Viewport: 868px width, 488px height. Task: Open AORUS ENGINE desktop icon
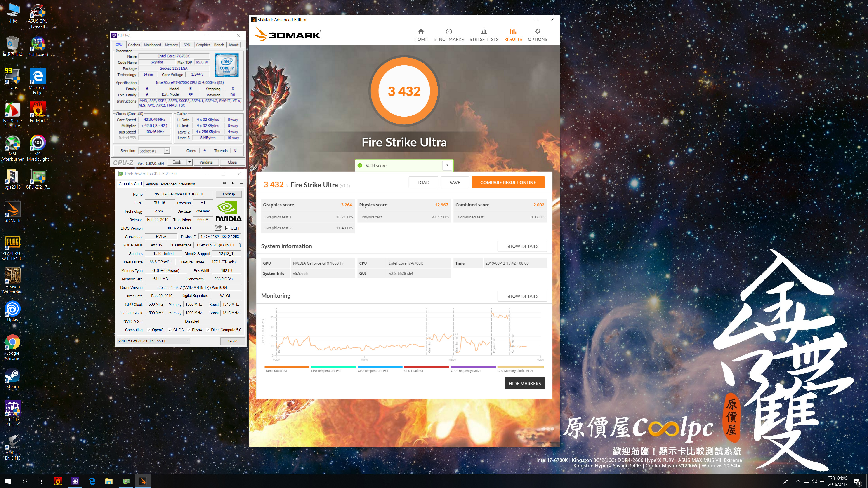pos(12,447)
